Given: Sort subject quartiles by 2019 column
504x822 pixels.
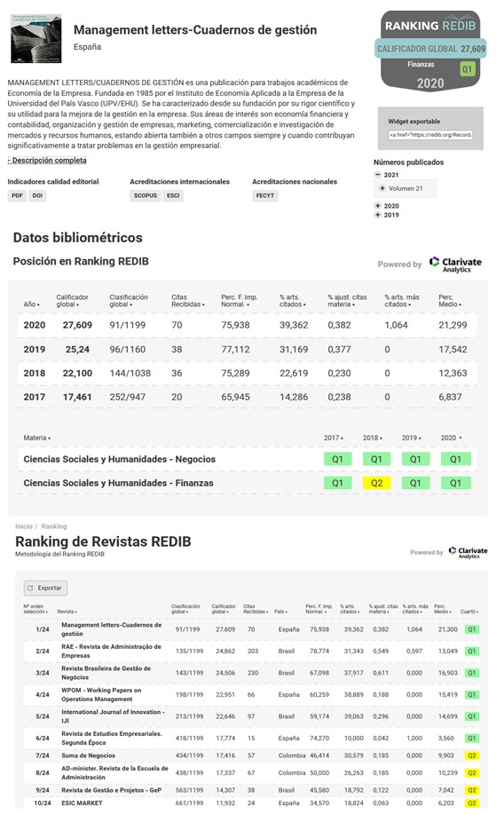Looking at the screenshot, I should (x=411, y=438).
